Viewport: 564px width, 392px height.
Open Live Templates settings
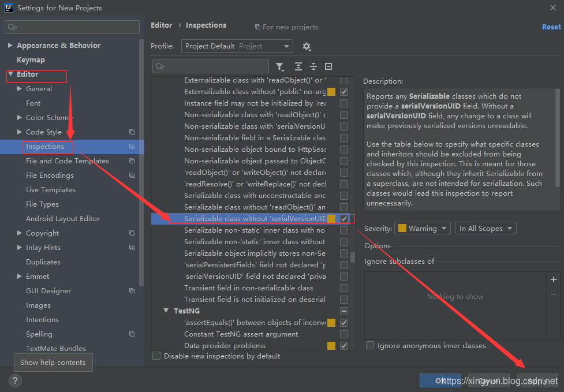point(51,189)
